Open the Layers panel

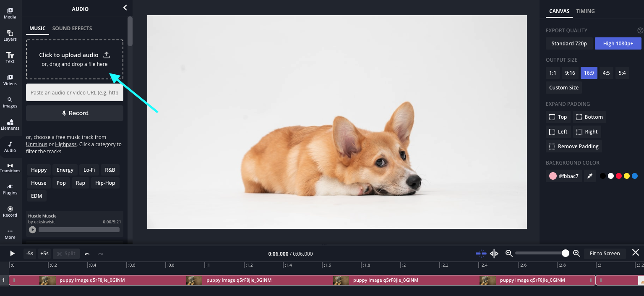point(10,35)
